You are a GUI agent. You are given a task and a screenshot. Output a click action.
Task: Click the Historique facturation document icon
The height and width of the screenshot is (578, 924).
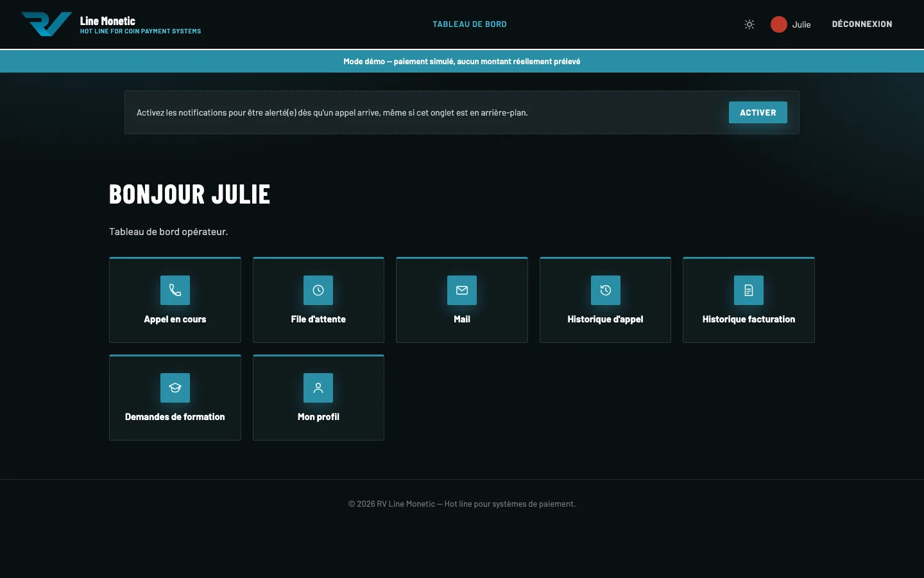(x=749, y=290)
